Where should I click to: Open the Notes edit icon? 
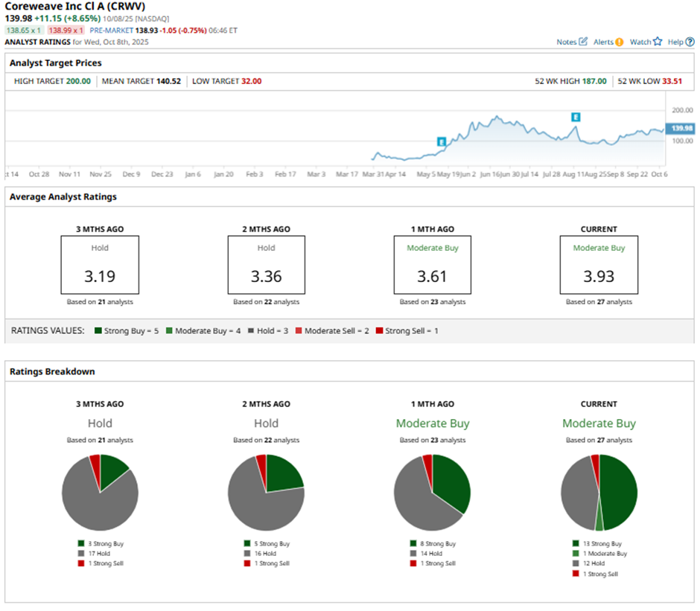tap(583, 42)
